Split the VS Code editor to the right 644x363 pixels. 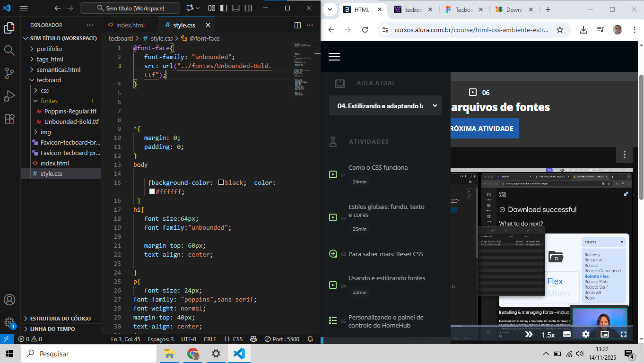(x=298, y=25)
